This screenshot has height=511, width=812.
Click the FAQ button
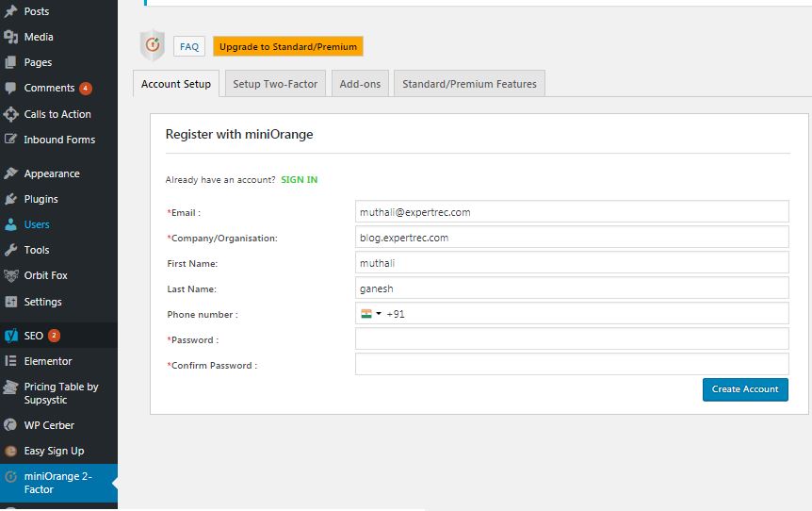click(189, 46)
